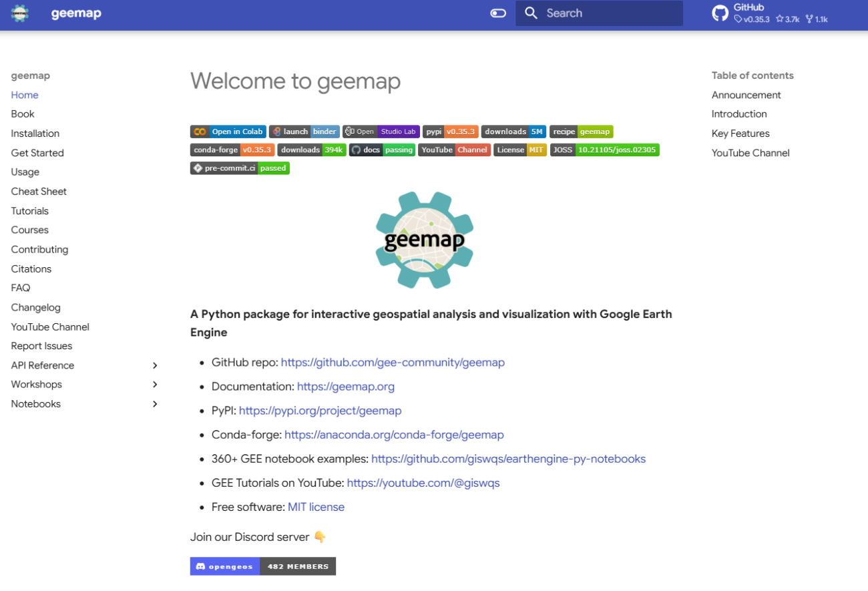Open the Courses page
This screenshot has height=591, width=868.
point(30,230)
